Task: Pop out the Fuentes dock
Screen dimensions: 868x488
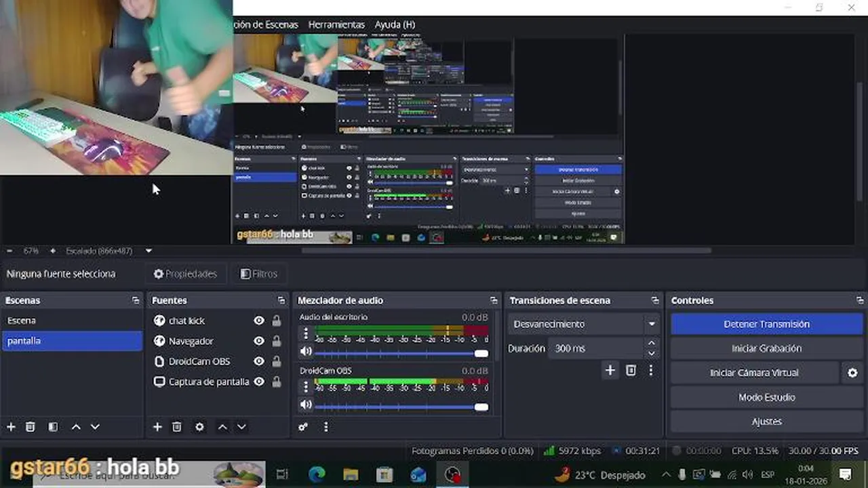Action: pyautogui.click(x=281, y=300)
